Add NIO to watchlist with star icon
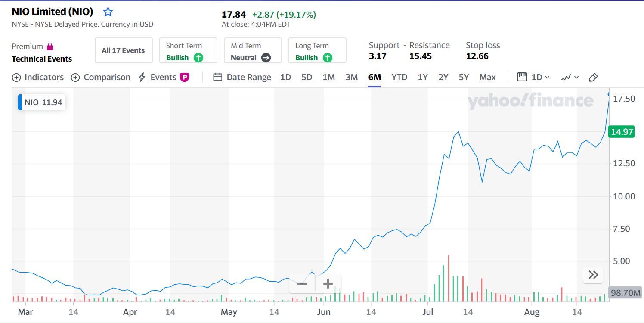Image resolution: width=644 pixels, height=323 pixels. click(108, 12)
